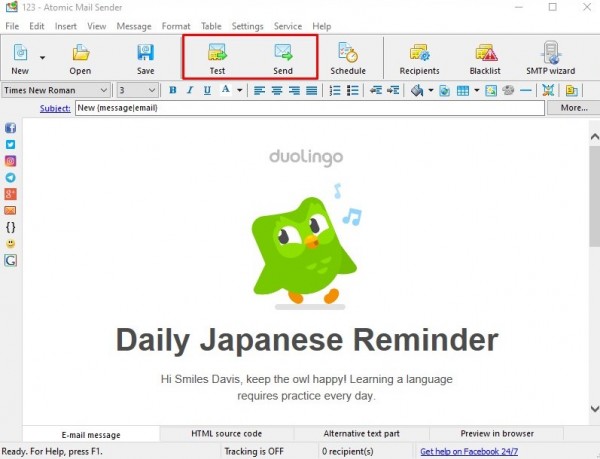Viewport: 600px width, 459px height.
Task: Click the Facebook sidebar icon
Action: (10, 128)
